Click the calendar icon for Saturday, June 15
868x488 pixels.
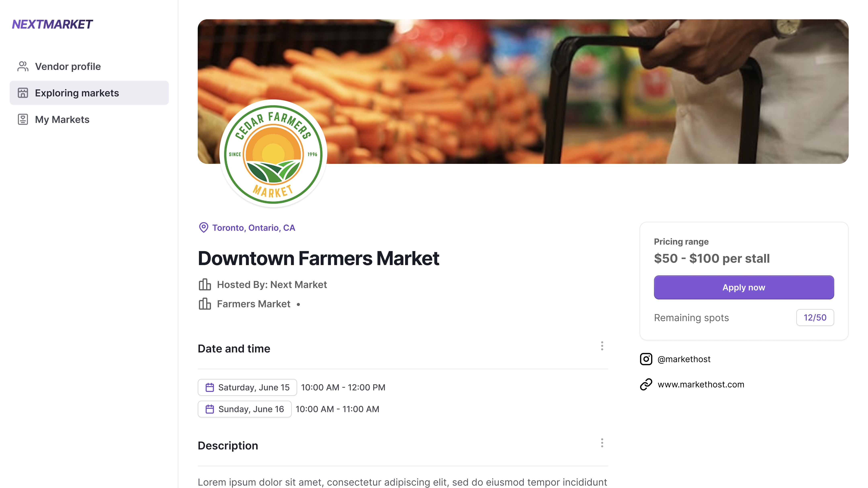(x=210, y=387)
